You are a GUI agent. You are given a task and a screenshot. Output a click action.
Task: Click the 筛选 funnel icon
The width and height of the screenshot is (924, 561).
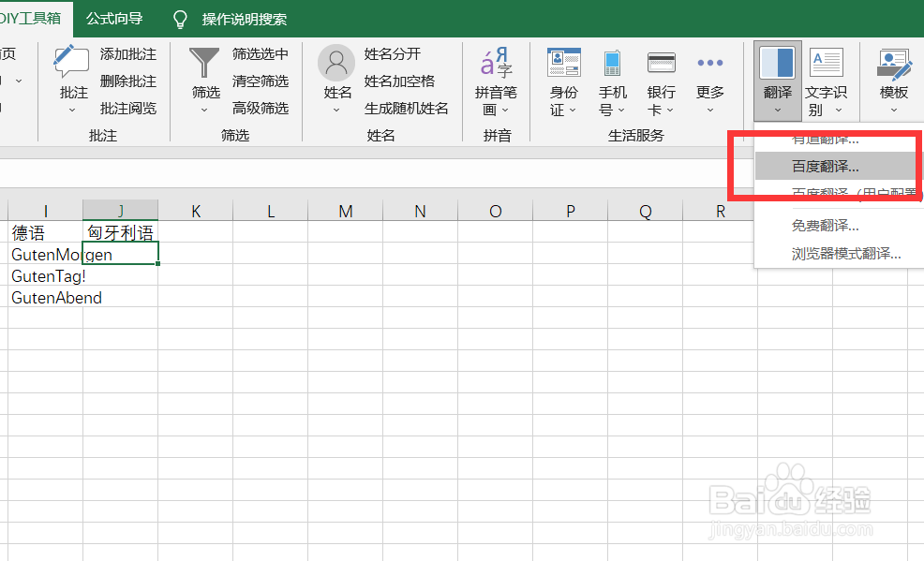204,63
